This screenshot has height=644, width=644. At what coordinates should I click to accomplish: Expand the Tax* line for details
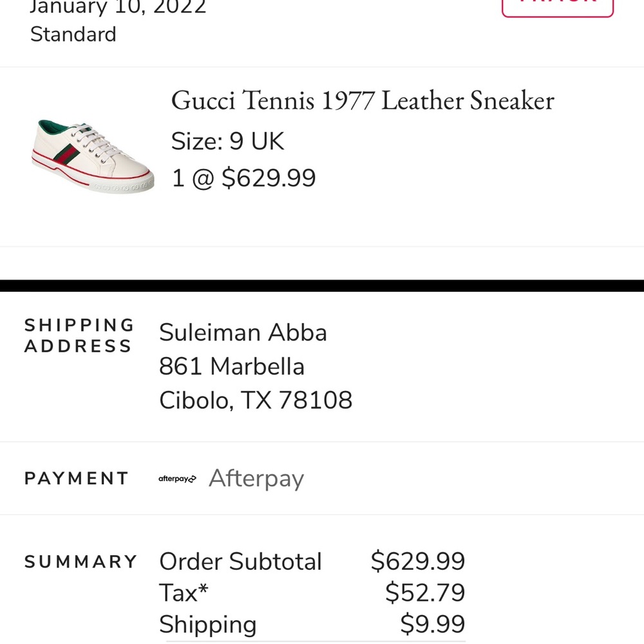click(x=184, y=592)
